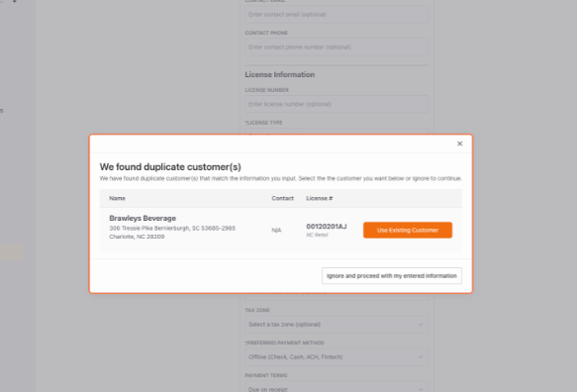Expand the Tax Zone chevron arrow
The width and height of the screenshot is (577, 392).
[x=421, y=325]
